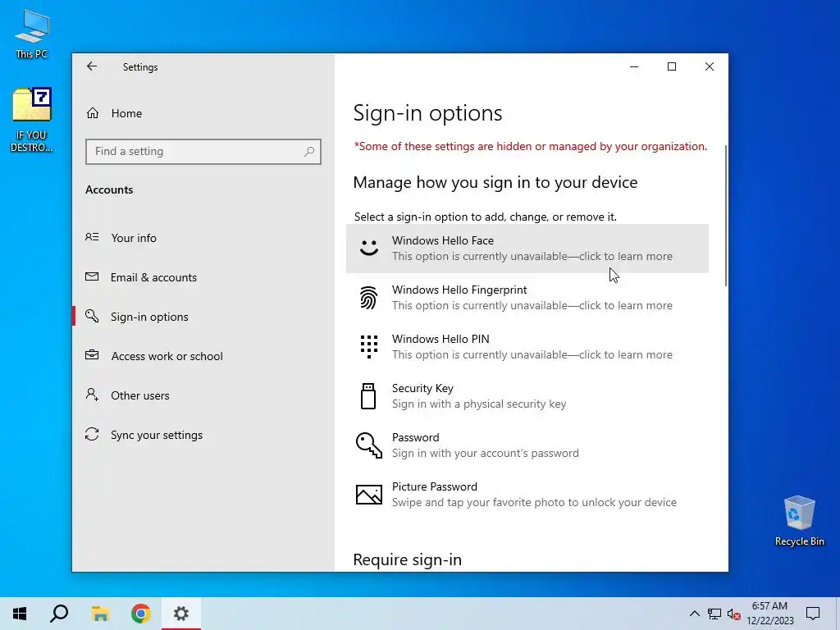This screenshot has width=840, height=630.
Task: Launch Google Chrome from the taskbar
Action: point(141,614)
